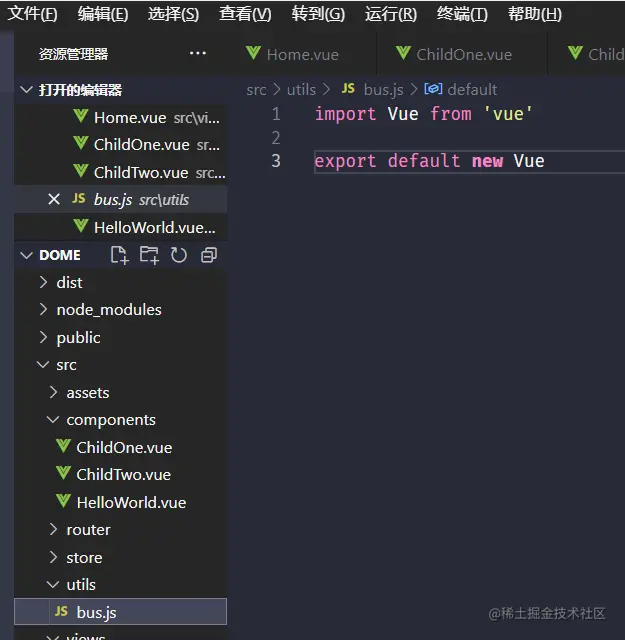Open HelloWorld.vue under components
The image size is (625, 640).
tap(120, 502)
